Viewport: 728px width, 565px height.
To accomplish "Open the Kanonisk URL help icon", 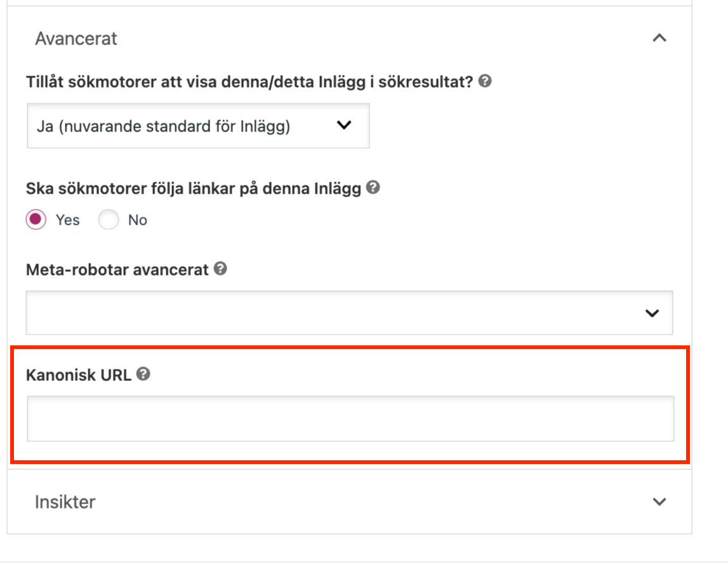I will pos(143,374).
